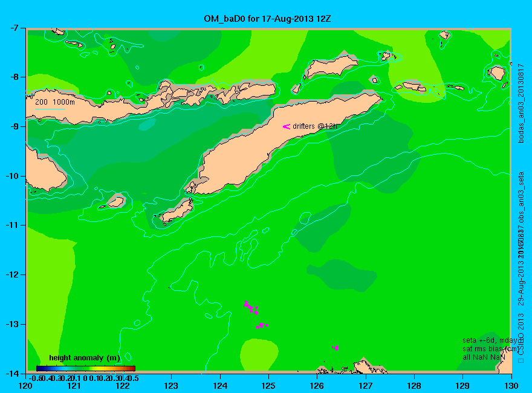Click latitude tick label '-7'
This screenshot has height=393, width=532.
tap(15, 28)
